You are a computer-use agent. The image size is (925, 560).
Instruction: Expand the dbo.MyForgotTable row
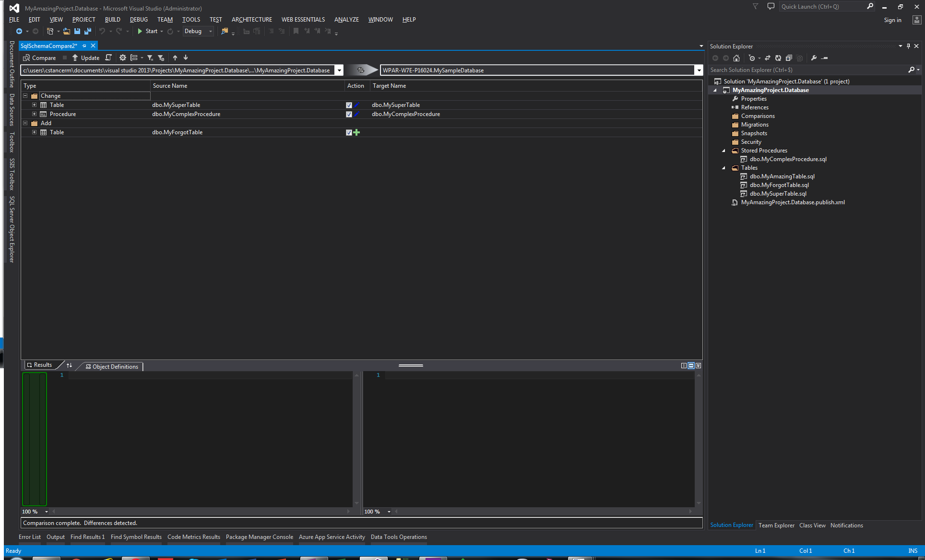[x=35, y=132]
